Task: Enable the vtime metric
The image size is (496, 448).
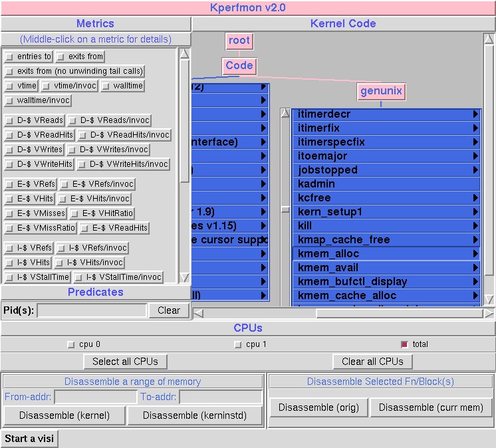Action: [9, 86]
